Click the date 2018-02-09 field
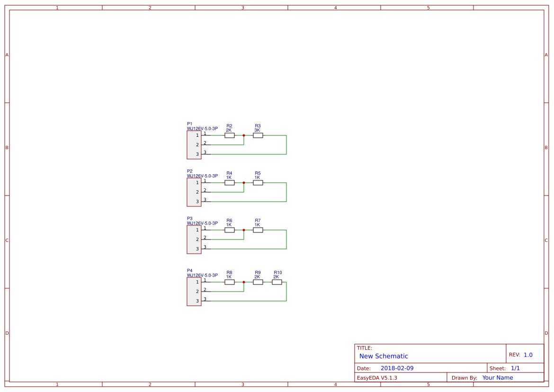The width and height of the screenshot is (554, 392). click(398, 368)
